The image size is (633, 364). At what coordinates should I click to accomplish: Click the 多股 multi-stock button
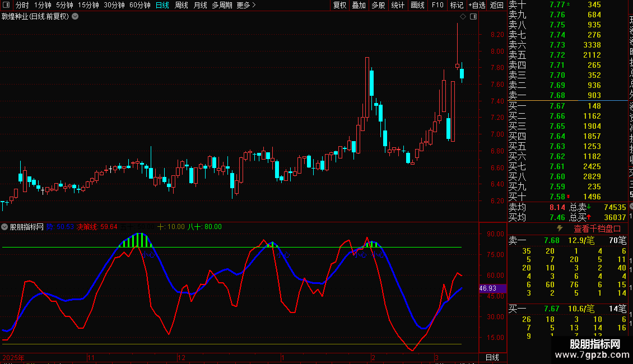click(x=378, y=5)
